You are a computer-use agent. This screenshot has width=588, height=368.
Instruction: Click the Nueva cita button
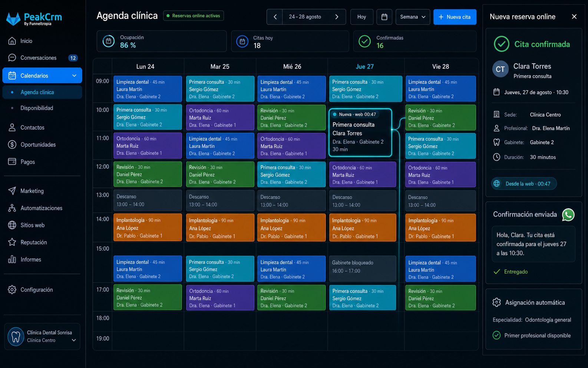point(455,17)
